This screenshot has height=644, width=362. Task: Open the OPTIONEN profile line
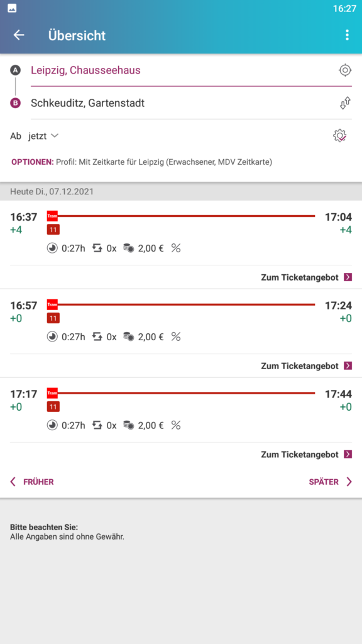141,162
